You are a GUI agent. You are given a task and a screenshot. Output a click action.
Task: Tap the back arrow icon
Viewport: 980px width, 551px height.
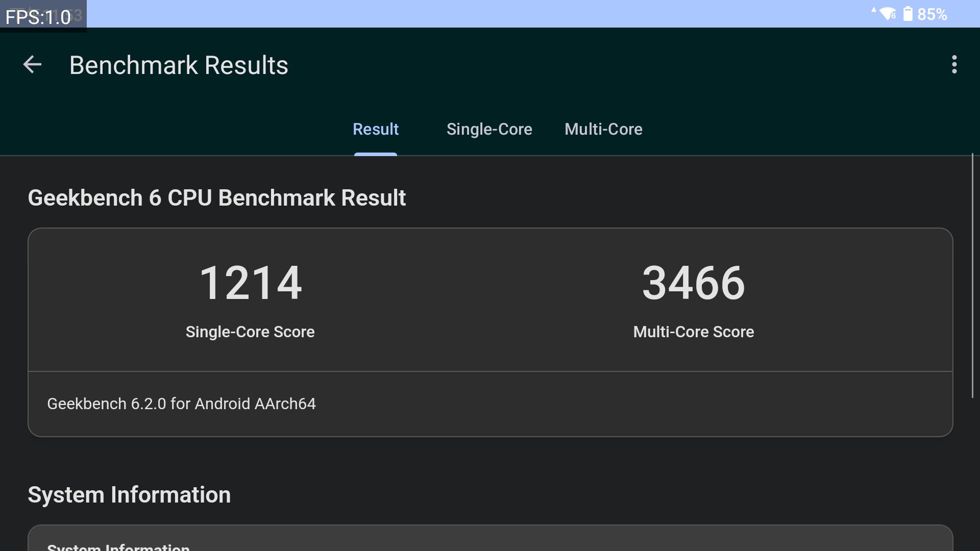coord(32,65)
